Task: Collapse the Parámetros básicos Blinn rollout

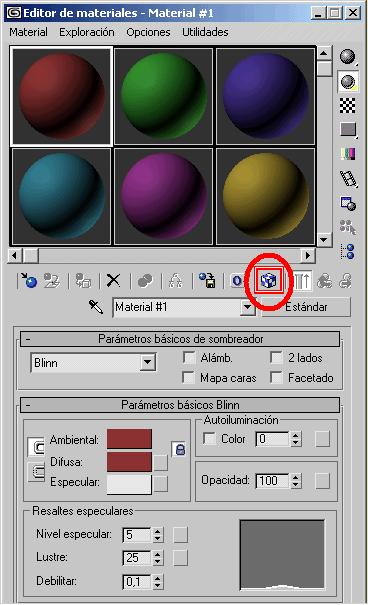Action: point(180,405)
